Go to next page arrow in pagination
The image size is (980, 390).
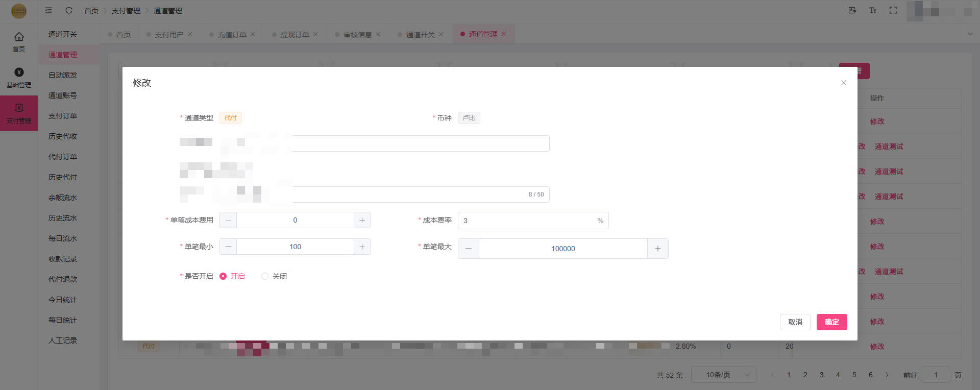pos(887,375)
